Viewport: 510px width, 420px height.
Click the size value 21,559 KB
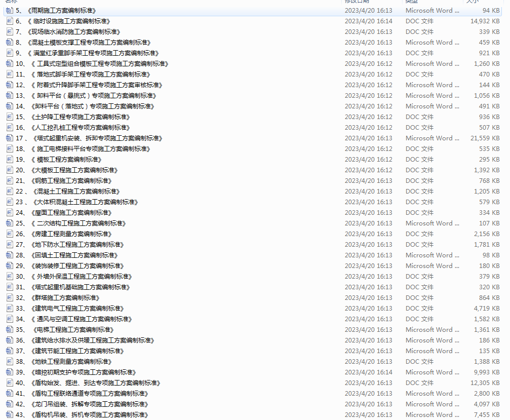(x=485, y=138)
